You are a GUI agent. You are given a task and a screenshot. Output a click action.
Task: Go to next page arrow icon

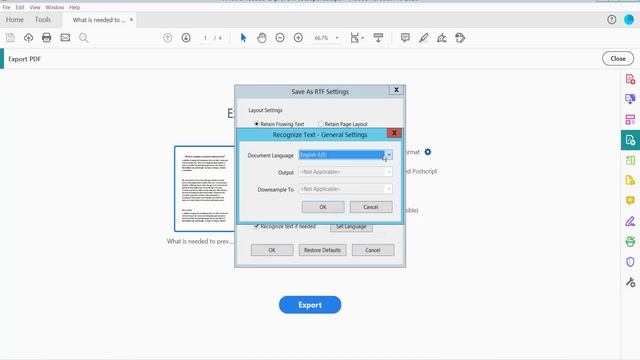point(186,38)
